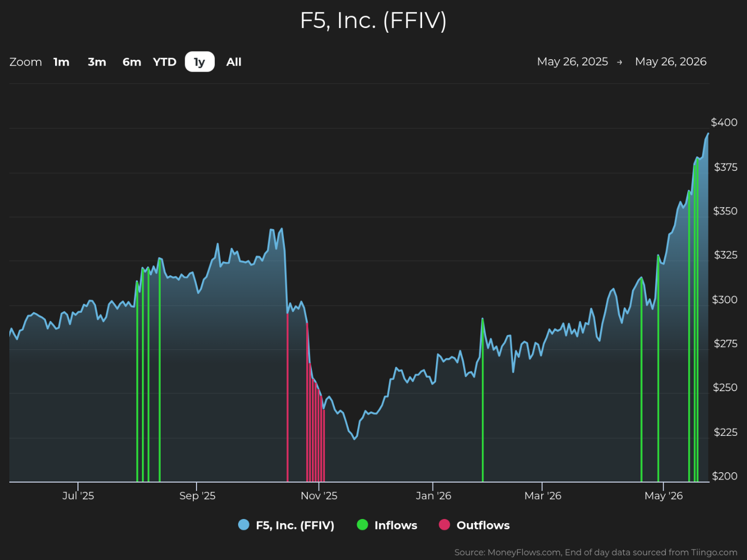
Task: Click the $350 y-axis label
Action: pyautogui.click(x=725, y=211)
